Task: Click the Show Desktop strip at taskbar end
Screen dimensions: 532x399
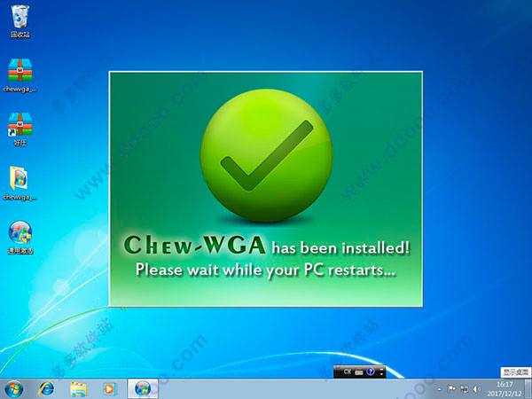Action: pos(529,389)
